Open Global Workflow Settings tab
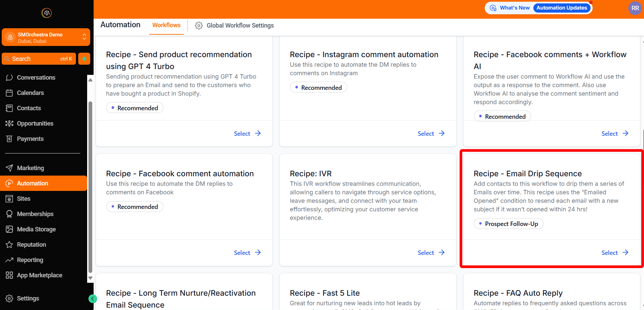644x310 pixels. click(234, 26)
